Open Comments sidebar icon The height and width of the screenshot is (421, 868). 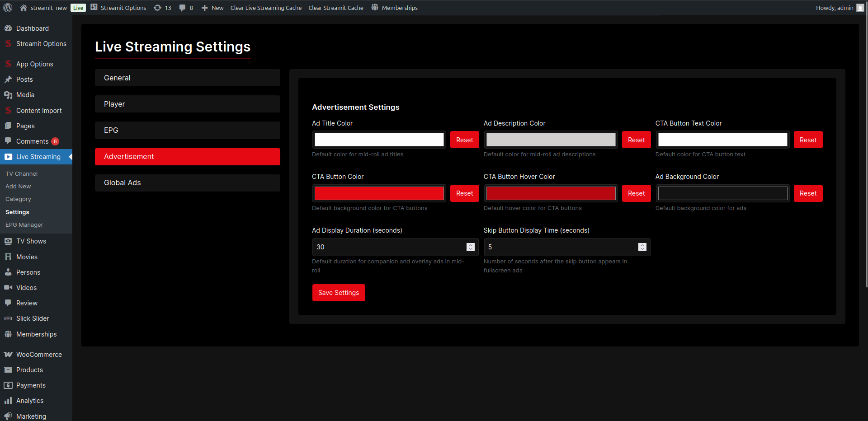8,141
